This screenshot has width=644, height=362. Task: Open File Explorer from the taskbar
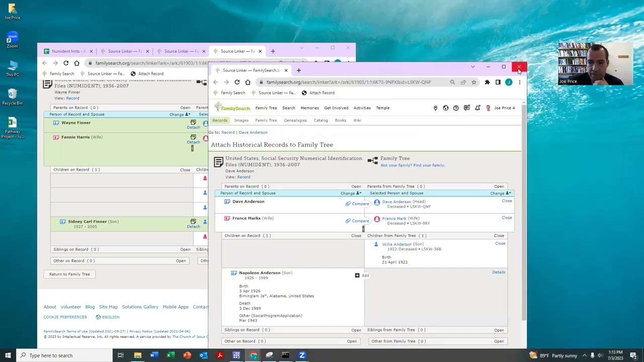137,355
